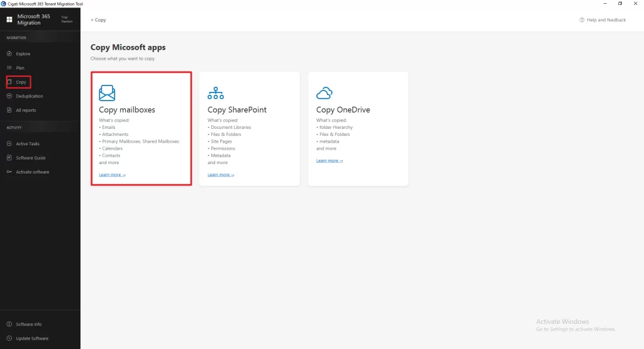Click the Deduplication icon

9,96
